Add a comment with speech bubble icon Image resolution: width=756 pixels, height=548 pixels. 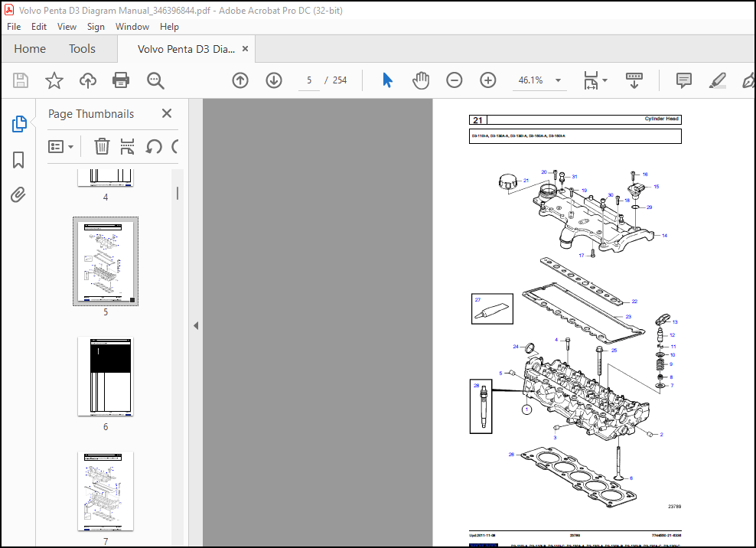[683, 80]
